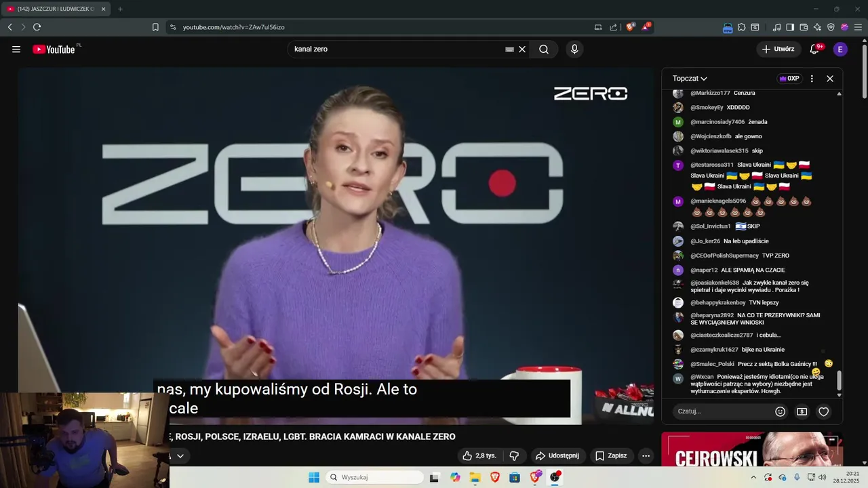Open the browser main menu
Viewport: 868px width, 488px height.
click(x=858, y=27)
